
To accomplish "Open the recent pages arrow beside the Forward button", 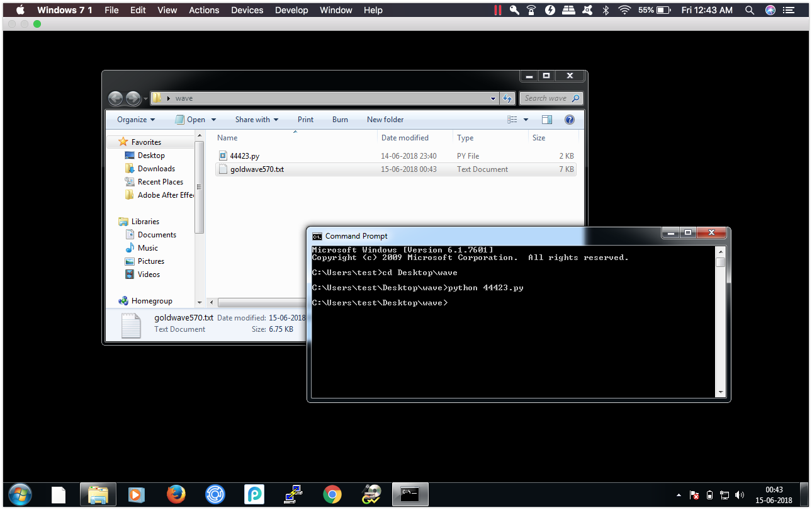I will pyautogui.click(x=145, y=99).
